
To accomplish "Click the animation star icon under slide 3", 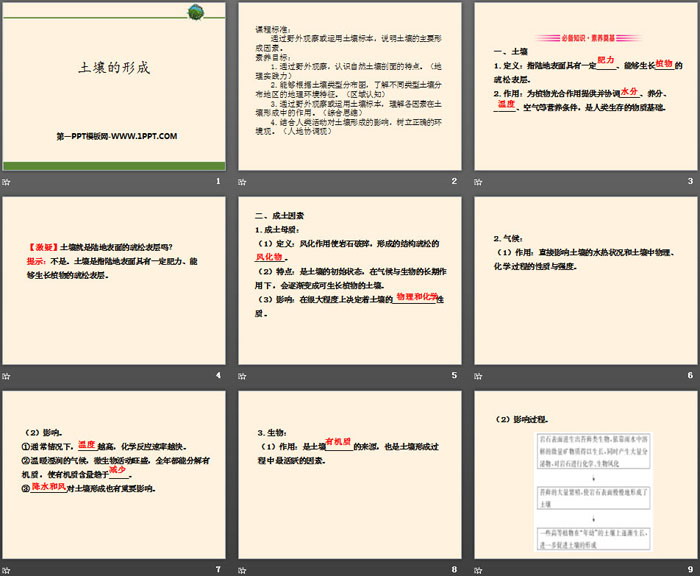I will (x=478, y=182).
